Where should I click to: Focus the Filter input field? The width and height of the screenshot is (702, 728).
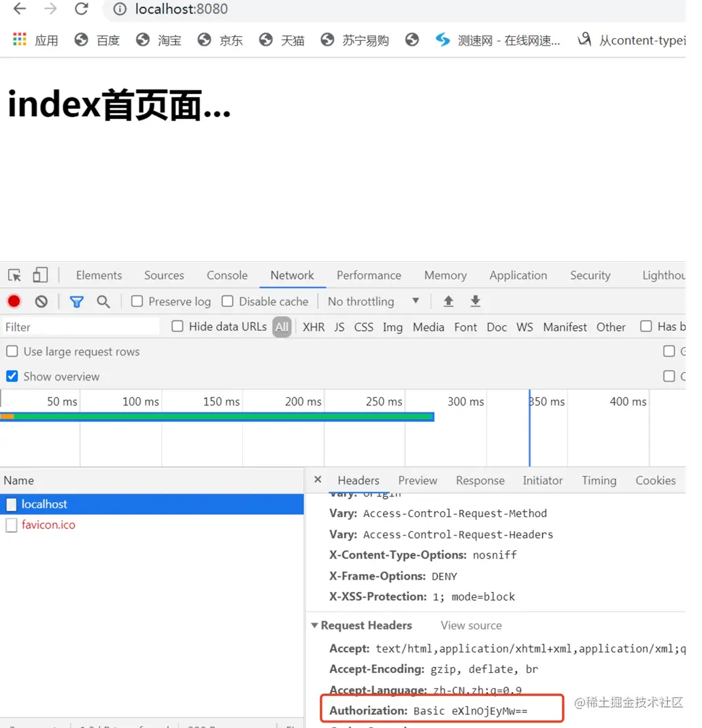click(80, 327)
